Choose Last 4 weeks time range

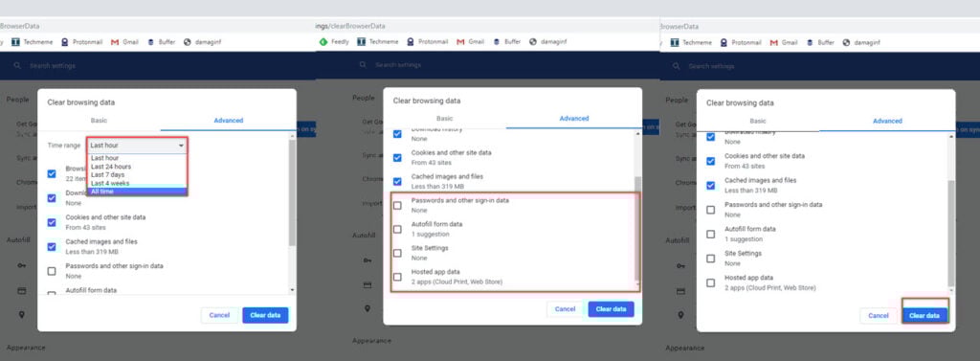[x=137, y=183]
